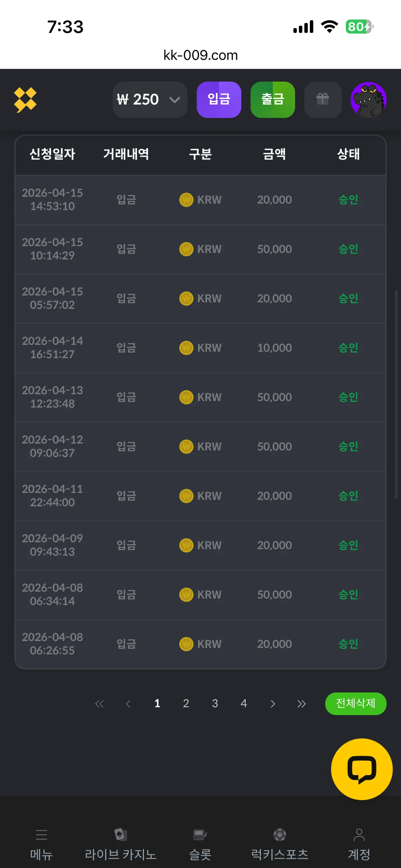Expand the ₩ 250 balance dropdown

150,100
